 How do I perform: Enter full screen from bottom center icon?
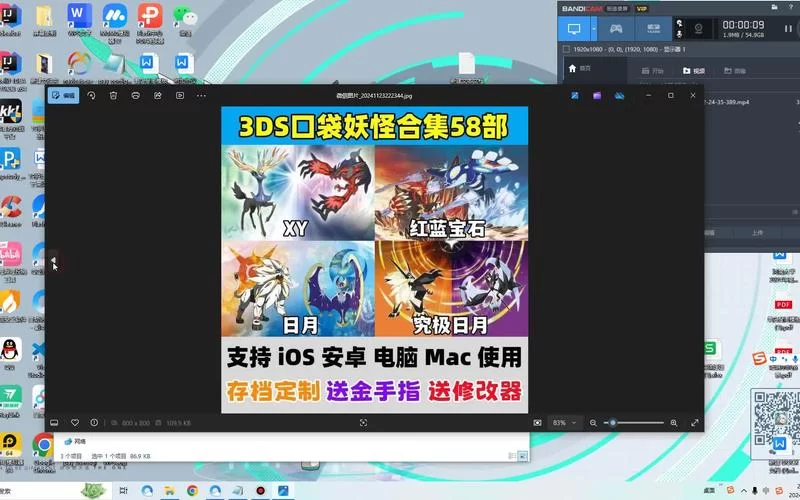click(x=363, y=423)
